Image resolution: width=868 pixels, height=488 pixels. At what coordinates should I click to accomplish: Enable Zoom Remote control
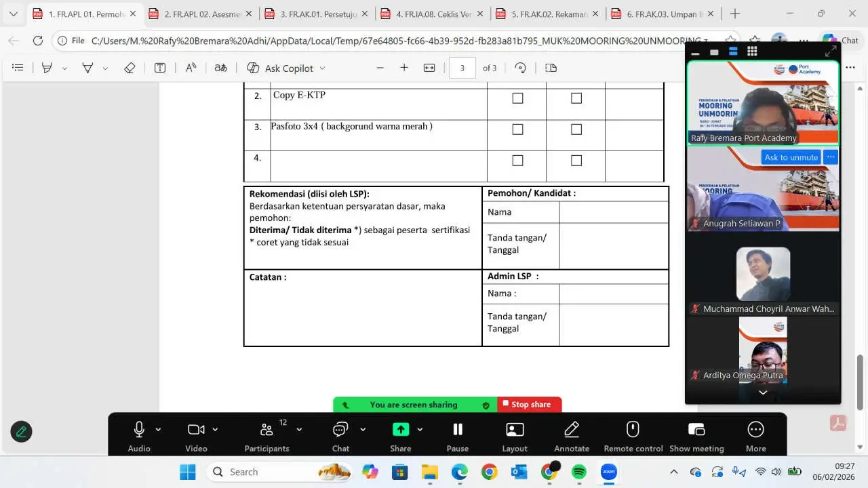point(633,436)
